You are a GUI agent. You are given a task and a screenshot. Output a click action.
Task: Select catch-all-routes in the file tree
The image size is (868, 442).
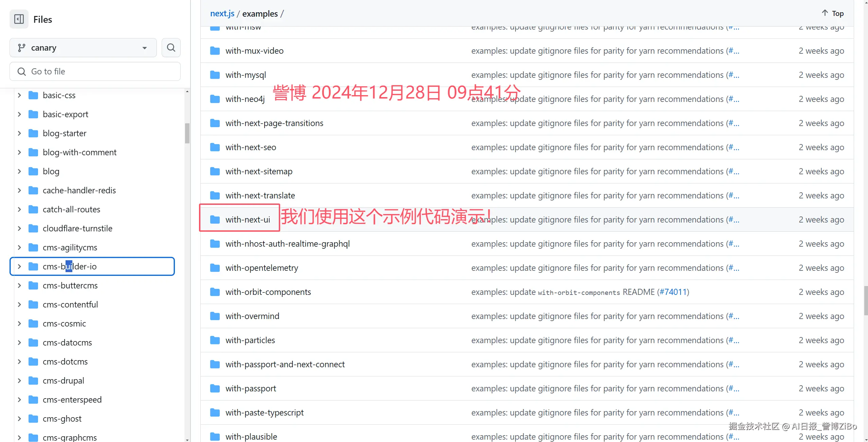pos(71,210)
